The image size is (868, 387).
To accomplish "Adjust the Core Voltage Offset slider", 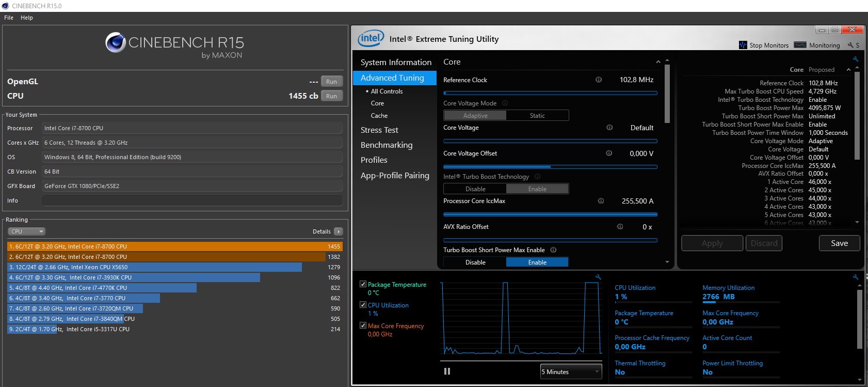I will (550, 167).
